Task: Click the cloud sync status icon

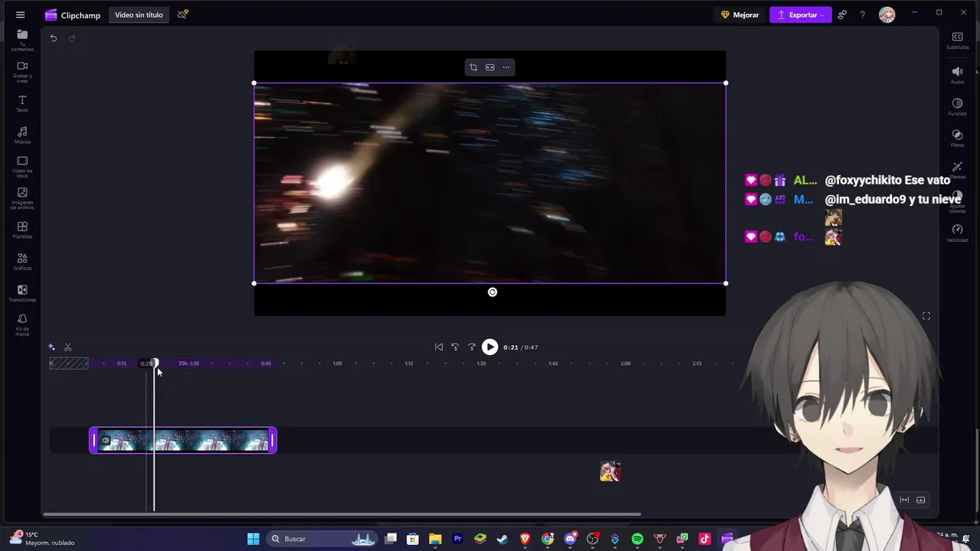Action: pos(183,15)
